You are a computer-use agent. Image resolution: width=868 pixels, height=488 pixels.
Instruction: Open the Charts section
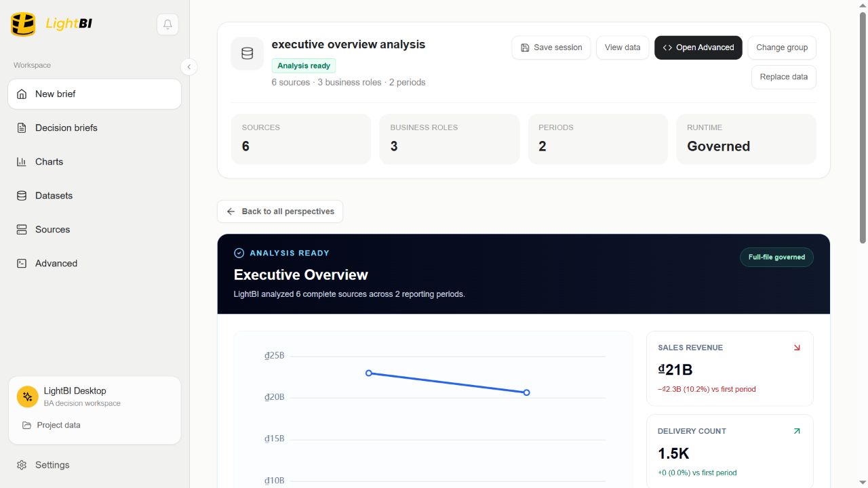click(x=95, y=162)
